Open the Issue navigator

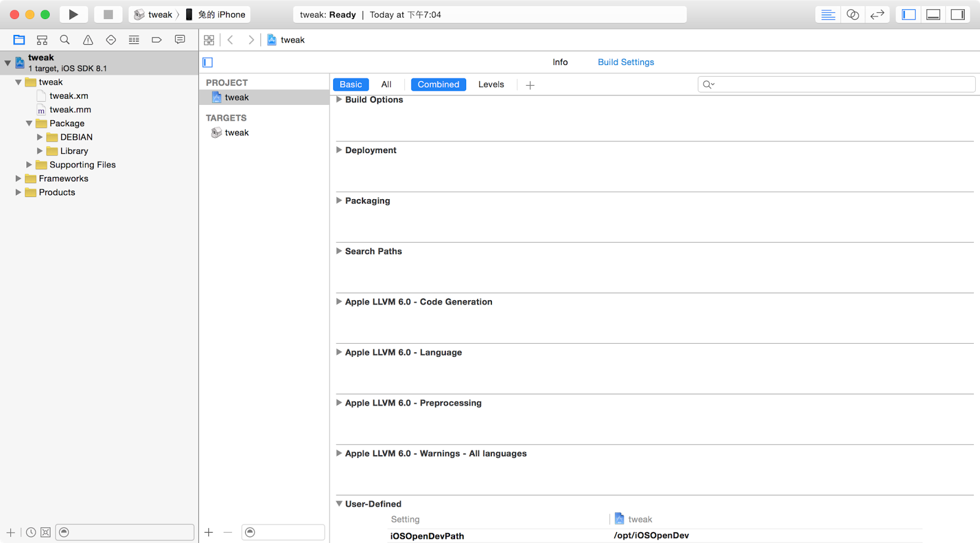88,40
